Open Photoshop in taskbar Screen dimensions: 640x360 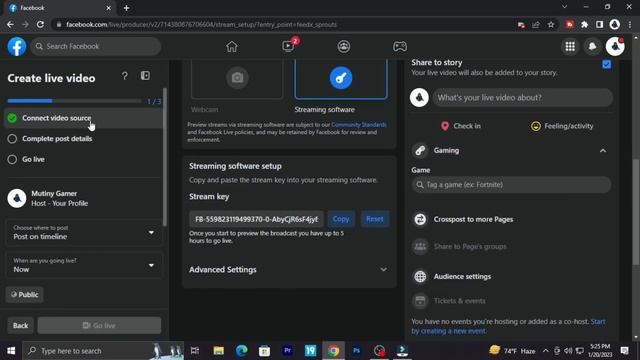356,351
